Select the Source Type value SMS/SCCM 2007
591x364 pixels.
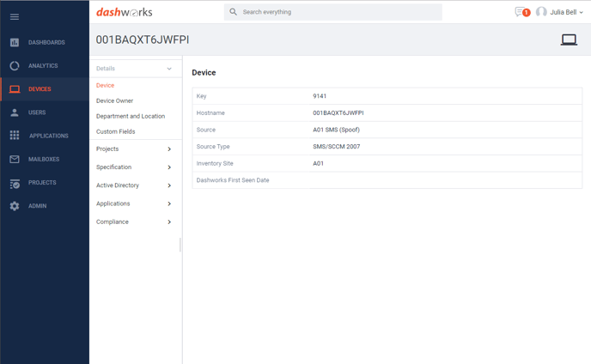tap(336, 147)
